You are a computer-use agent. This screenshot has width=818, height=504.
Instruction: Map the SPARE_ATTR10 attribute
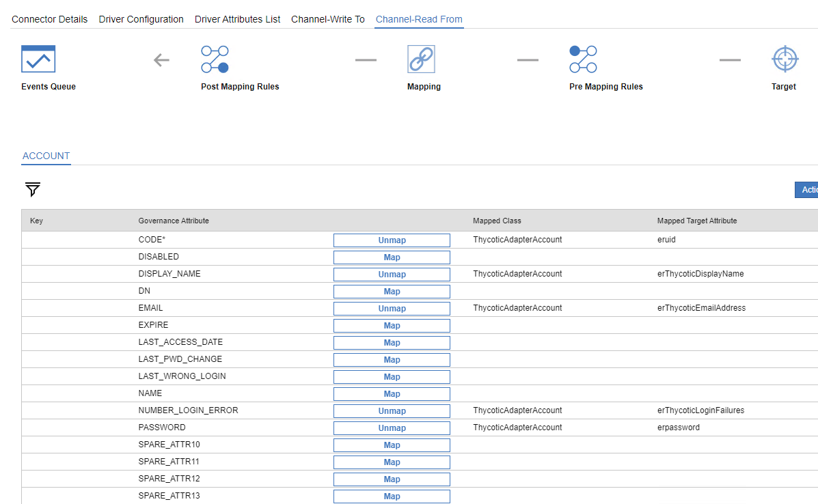point(392,445)
